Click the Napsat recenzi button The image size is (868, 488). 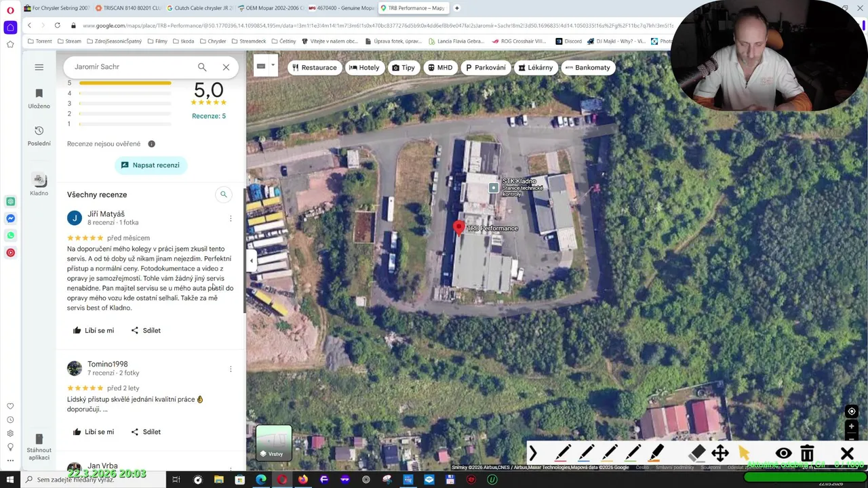coord(150,165)
